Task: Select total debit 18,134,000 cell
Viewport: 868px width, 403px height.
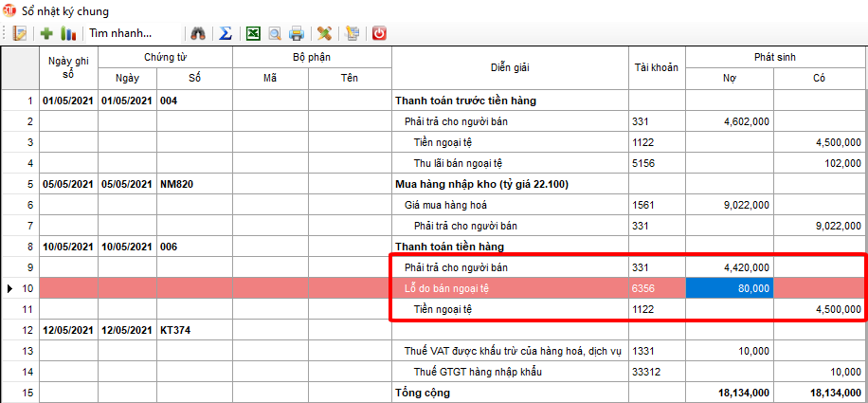Action: 730,393
